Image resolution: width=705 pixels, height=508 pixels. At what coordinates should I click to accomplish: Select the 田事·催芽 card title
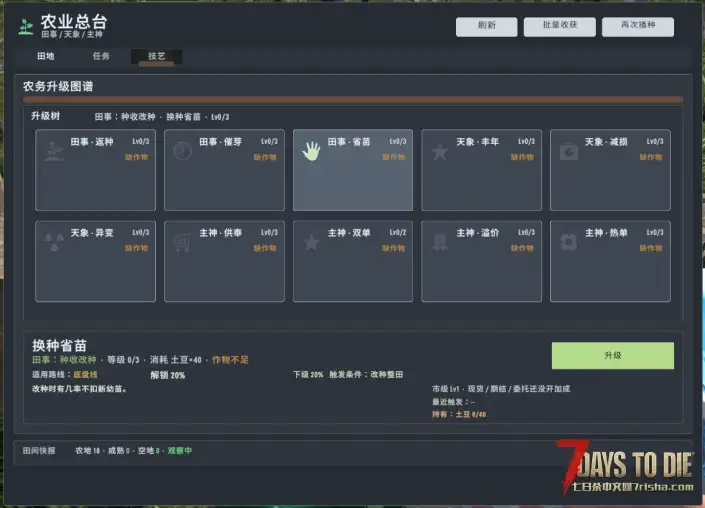click(220, 142)
